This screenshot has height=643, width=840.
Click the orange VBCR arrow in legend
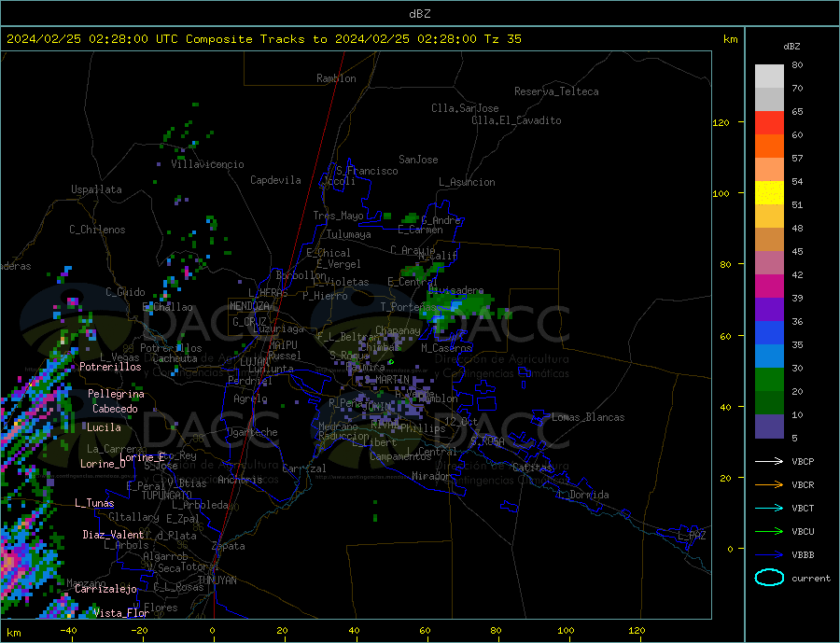769,484
